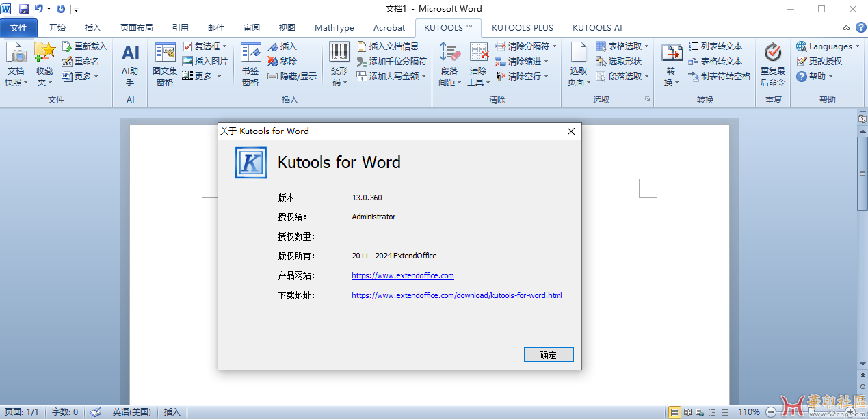Open Table Selection (表格选取) dropdown

point(622,46)
